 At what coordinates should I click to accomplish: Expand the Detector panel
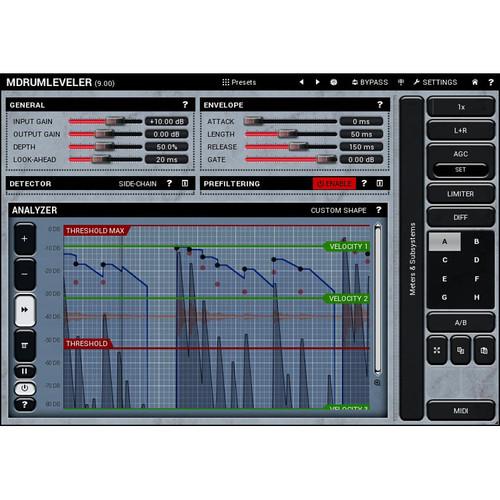(x=185, y=183)
